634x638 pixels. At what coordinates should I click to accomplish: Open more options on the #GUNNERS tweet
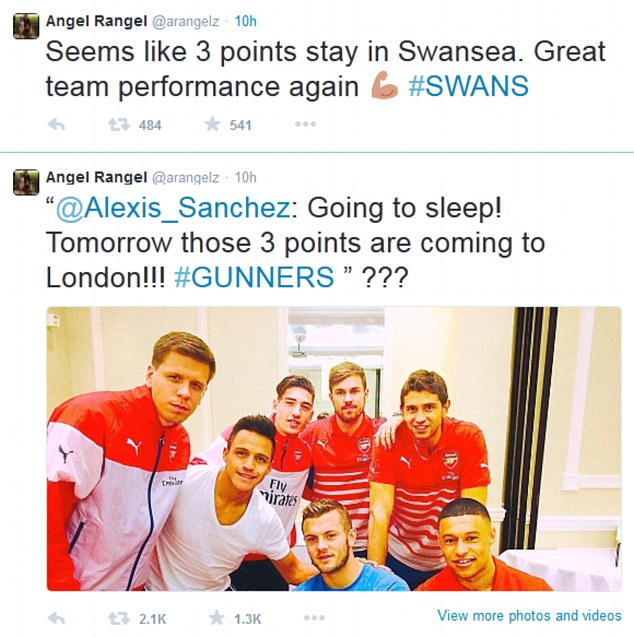(315, 618)
